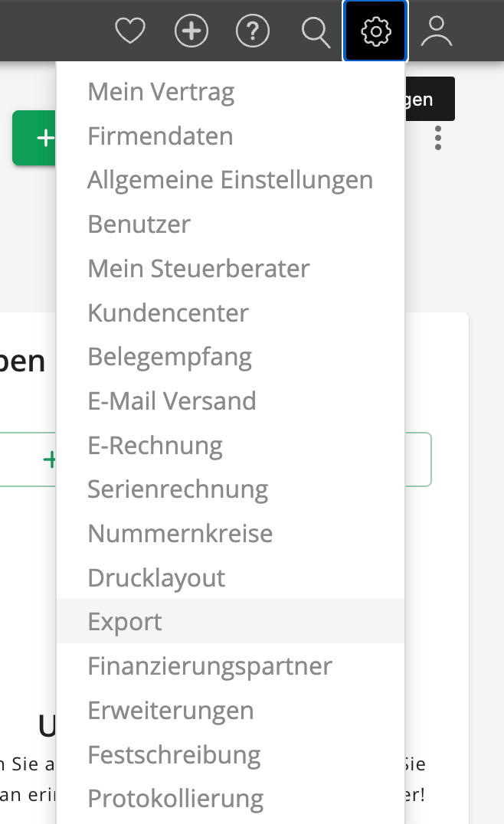Open the favorites heart icon
Image resolution: width=504 pixels, height=824 pixels.
130,31
